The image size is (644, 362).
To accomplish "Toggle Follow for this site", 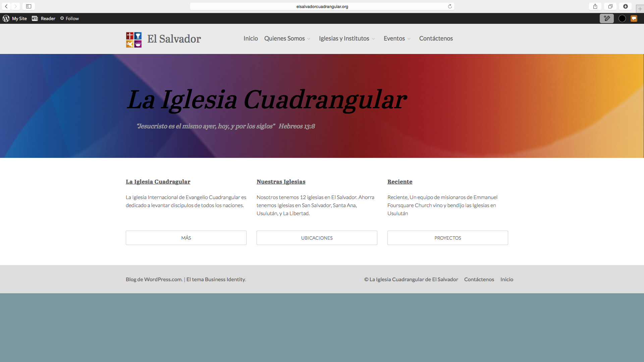I will 69,18.
